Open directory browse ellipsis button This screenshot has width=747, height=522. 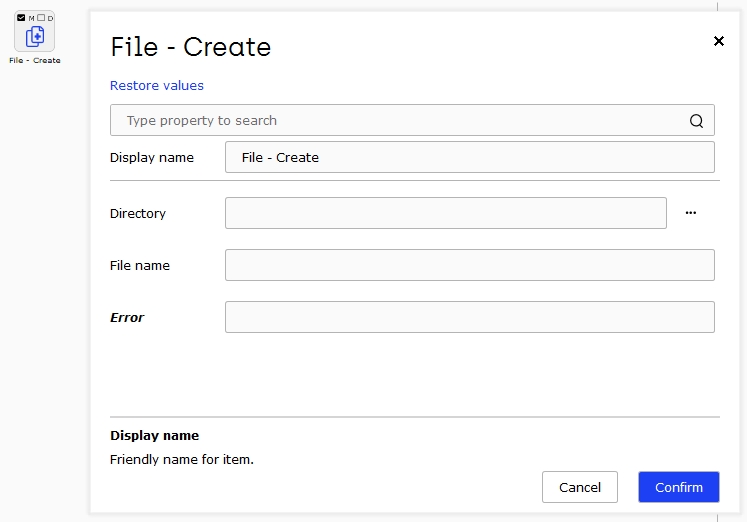click(x=691, y=213)
